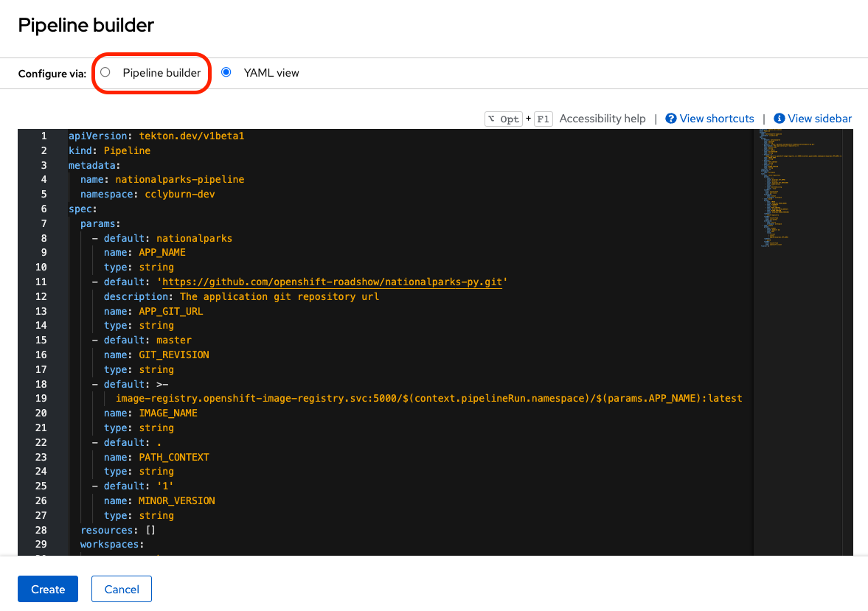Image resolution: width=868 pixels, height=611 pixels.
Task: Click the Accessibility help text
Action: (603, 119)
